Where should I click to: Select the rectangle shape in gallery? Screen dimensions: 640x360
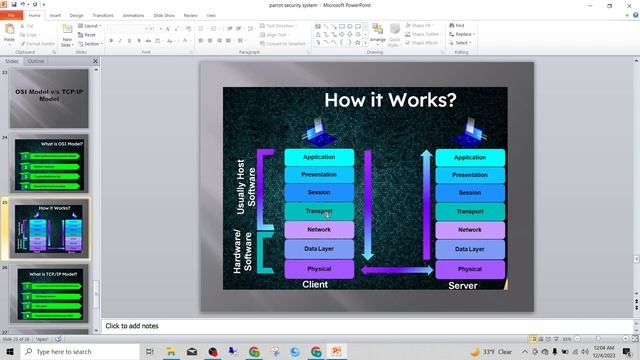342,26
